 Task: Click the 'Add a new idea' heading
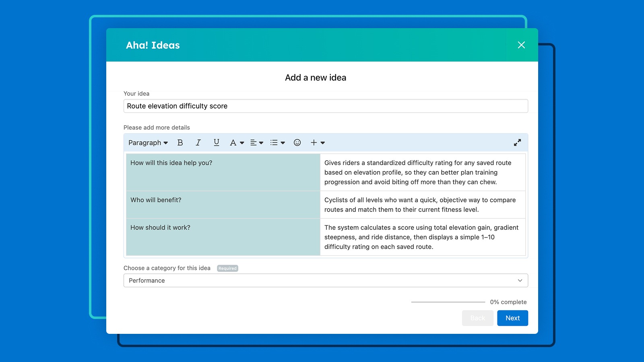tap(316, 78)
